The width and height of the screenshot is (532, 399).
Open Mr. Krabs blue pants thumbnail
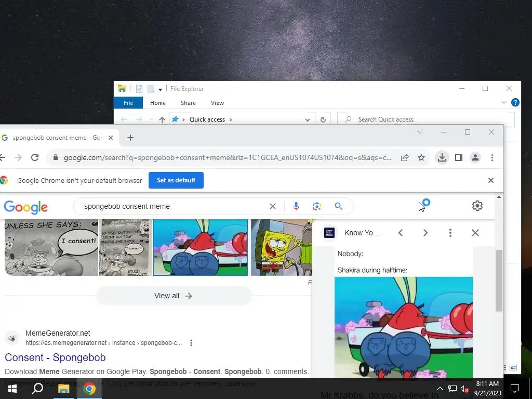point(200,247)
